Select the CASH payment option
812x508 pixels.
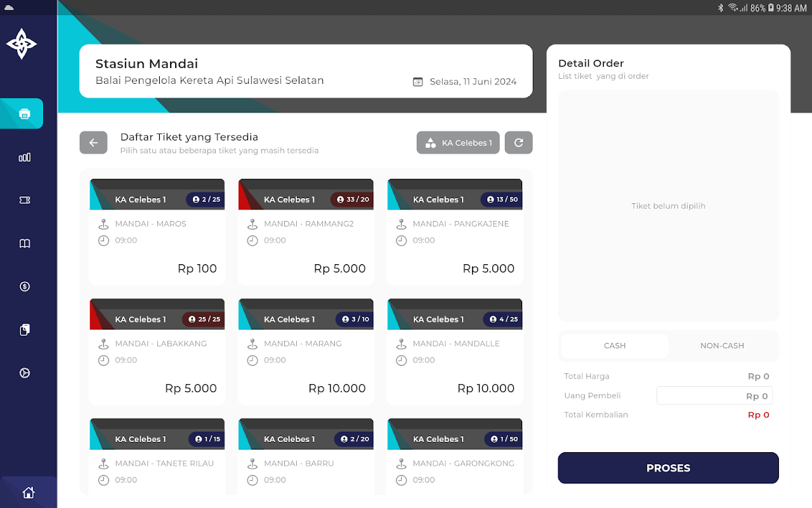coord(615,346)
